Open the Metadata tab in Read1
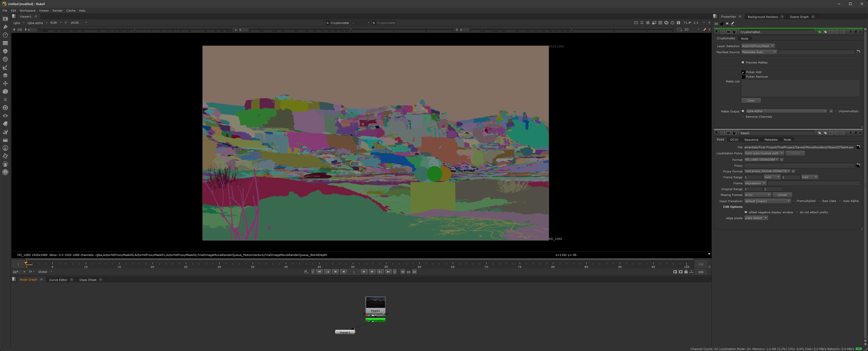Viewport: 868px width, 351px height. [771, 140]
